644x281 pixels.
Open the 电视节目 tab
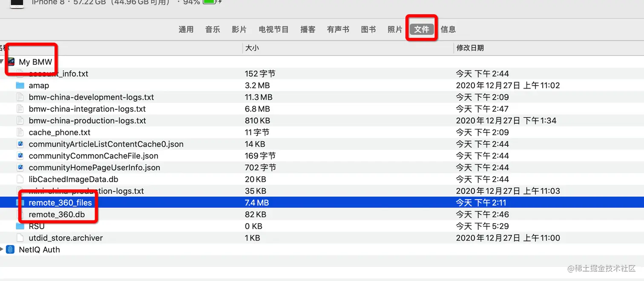click(273, 29)
